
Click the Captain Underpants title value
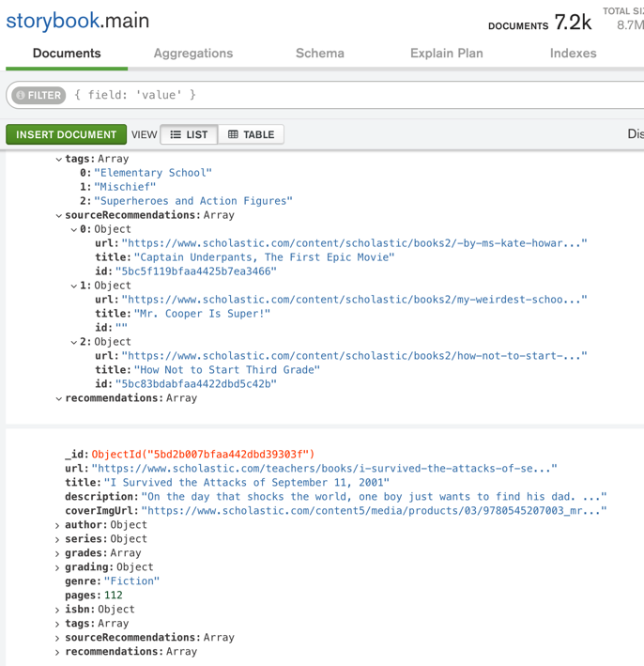[x=264, y=257]
